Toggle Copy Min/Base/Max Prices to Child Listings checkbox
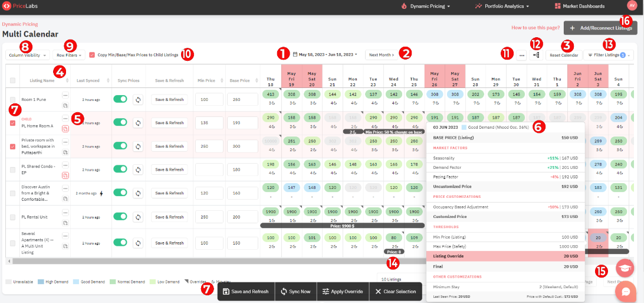This screenshot has width=644, height=303. tap(92, 55)
